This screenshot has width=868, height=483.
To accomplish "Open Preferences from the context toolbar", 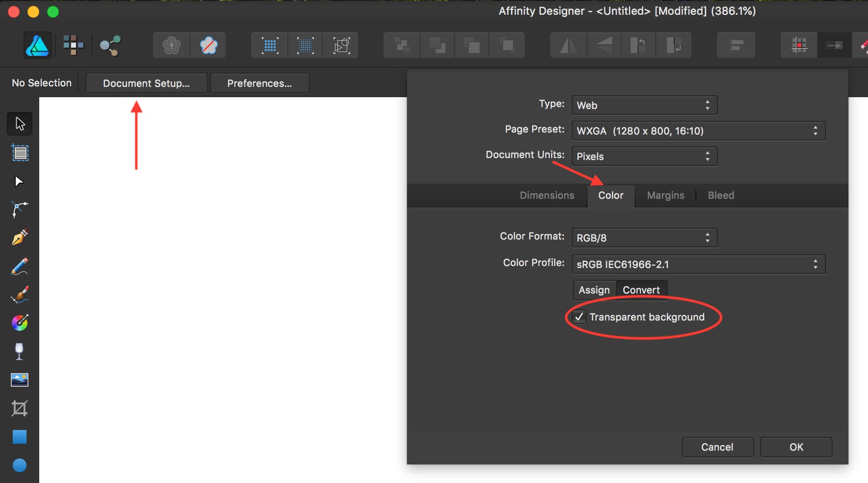I will (259, 83).
